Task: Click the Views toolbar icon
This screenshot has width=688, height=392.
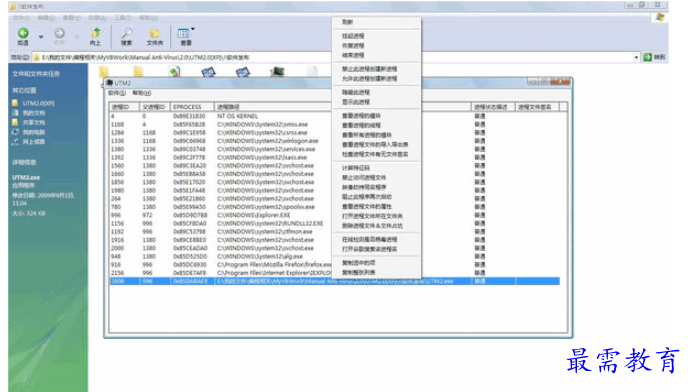Action: (x=183, y=33)
